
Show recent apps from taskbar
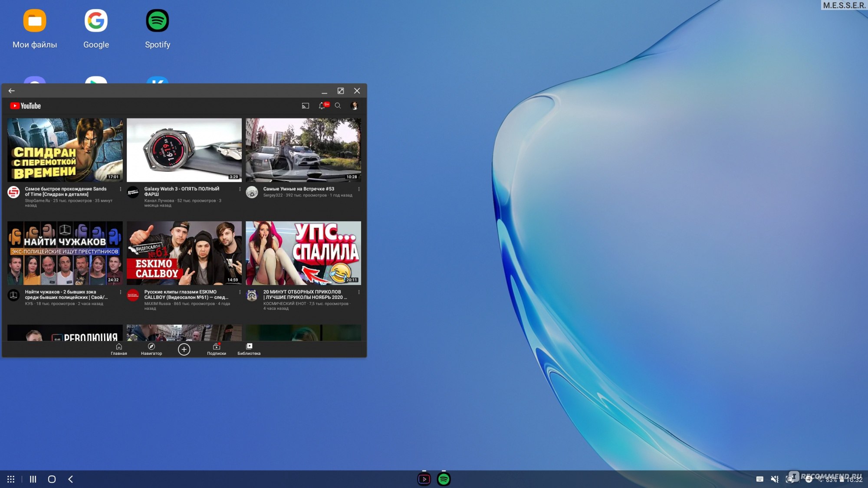33,479
